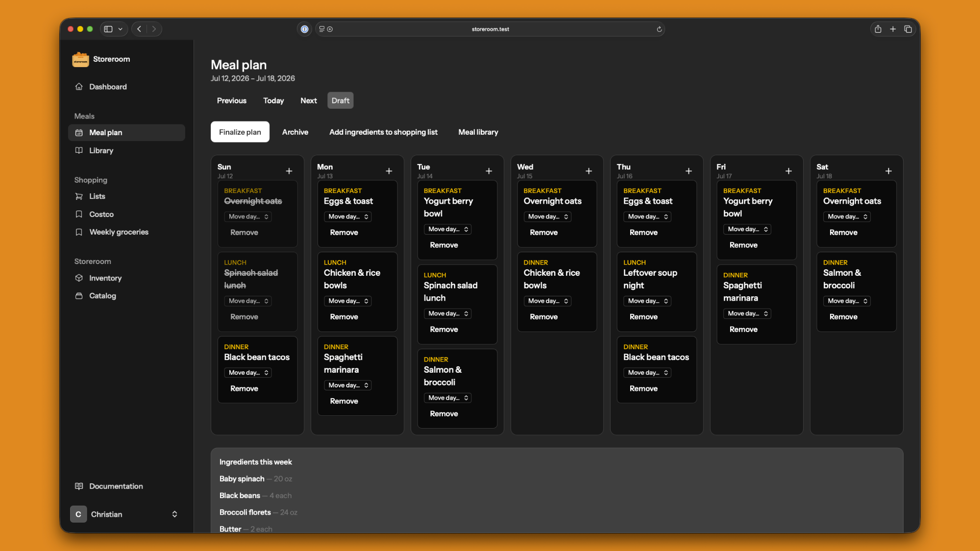The image size is (980, 551).
Task: Click Add ingredients to shopping list
Action: click(x=383, y=132)
